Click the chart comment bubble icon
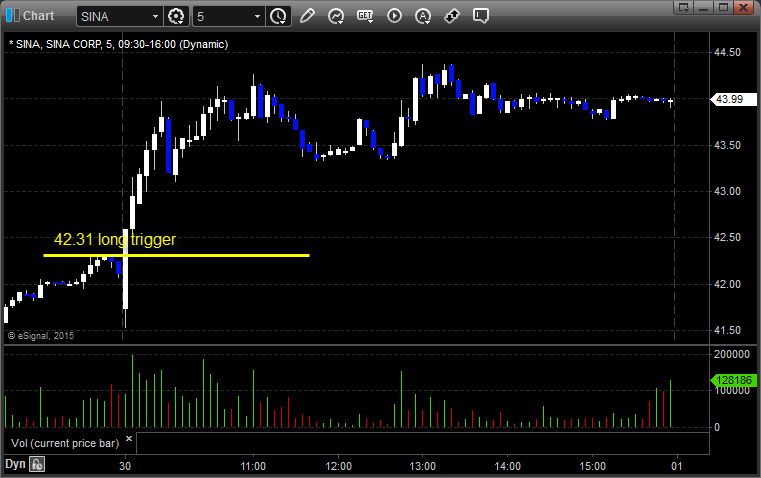This screenshot has width=761, height=478. click(480, 16)
